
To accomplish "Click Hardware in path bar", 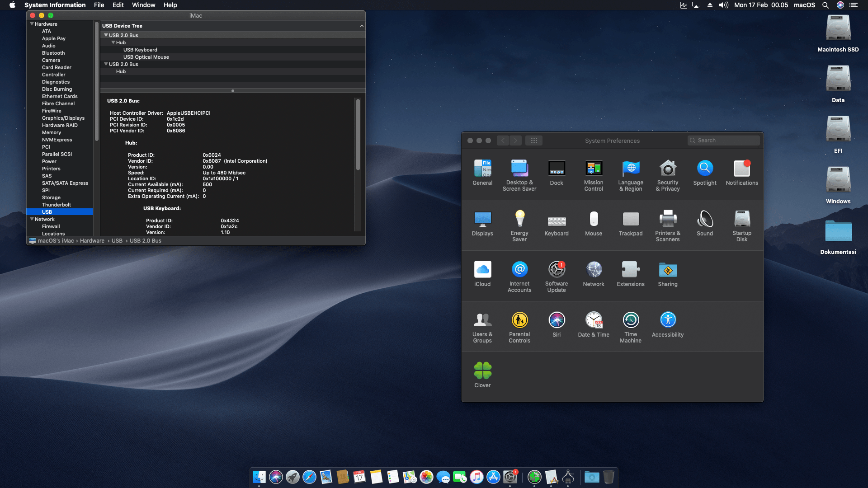I will [92, 241].
